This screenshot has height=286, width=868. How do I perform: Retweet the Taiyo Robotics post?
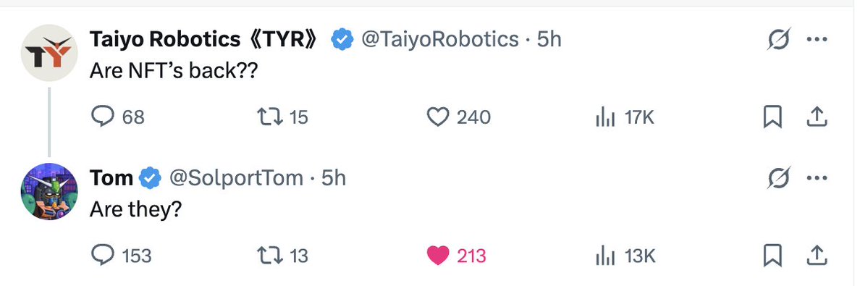(282, 117)
